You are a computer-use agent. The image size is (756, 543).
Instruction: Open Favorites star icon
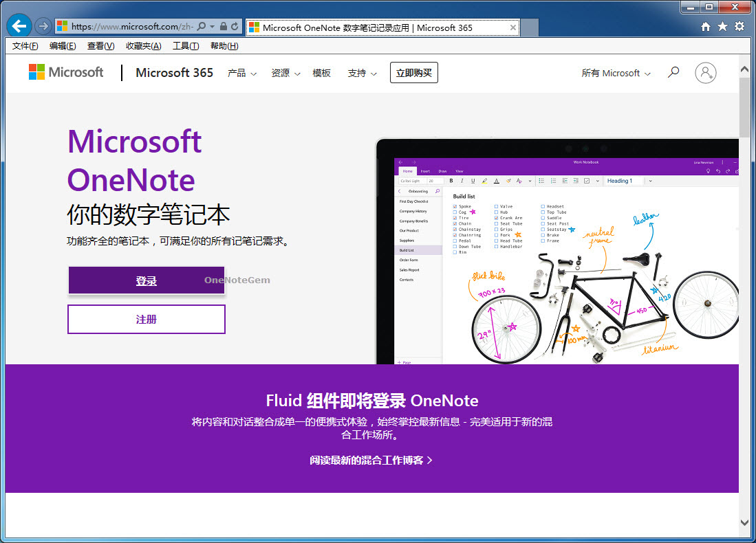click(722, 27)
